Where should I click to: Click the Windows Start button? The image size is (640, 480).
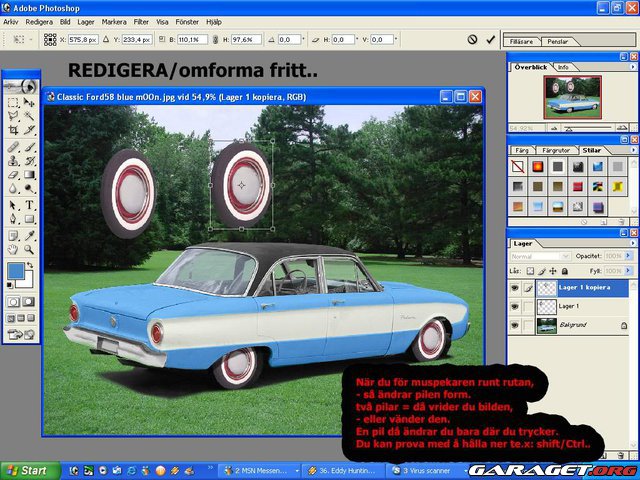pos(27,470)
